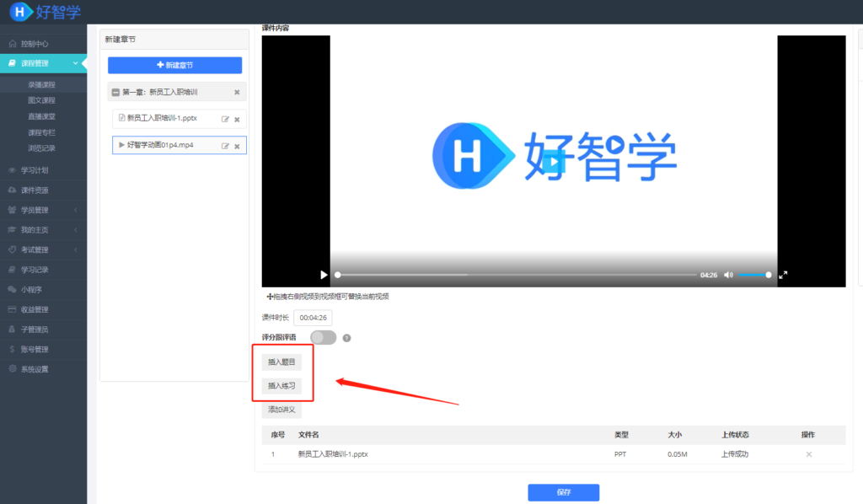
Task: Click the 控制中心 home icon
Action: pos(12,44)
